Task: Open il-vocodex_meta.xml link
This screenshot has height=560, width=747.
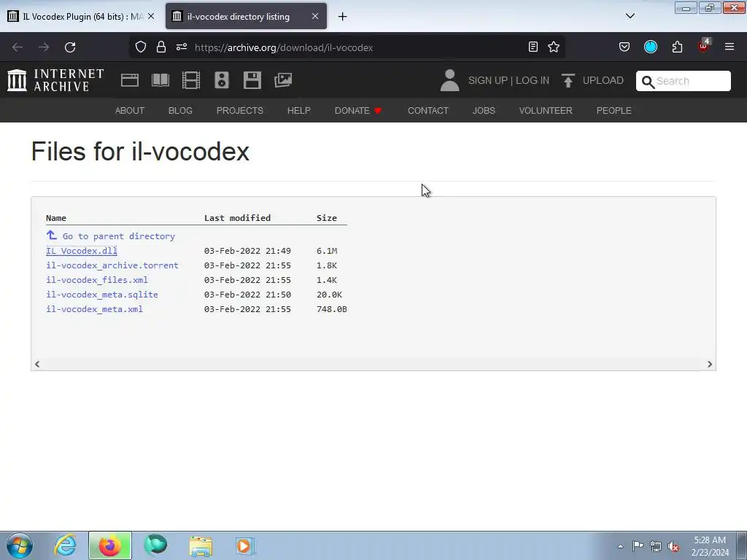Action: [94, 309]
